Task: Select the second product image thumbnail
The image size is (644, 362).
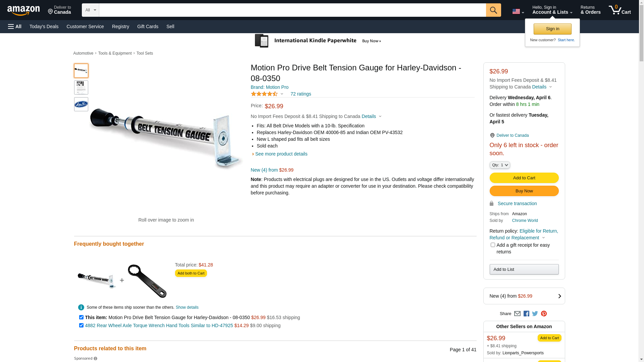Action: (x=81, y=87)
